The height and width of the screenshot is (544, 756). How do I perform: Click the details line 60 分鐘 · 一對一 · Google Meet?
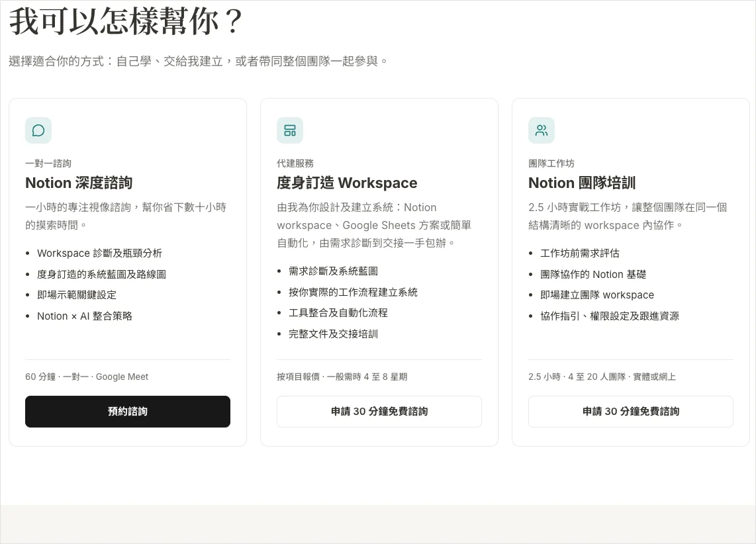coord(87,377)
